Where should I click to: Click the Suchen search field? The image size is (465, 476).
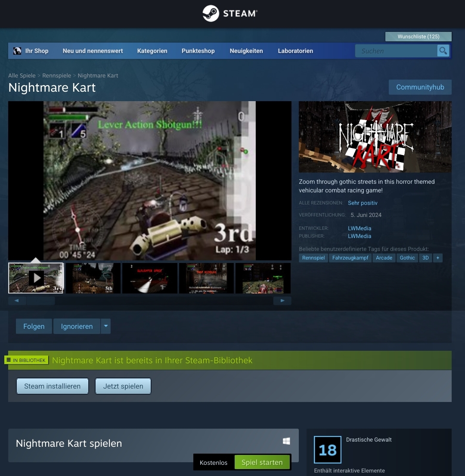coord(396,51)
